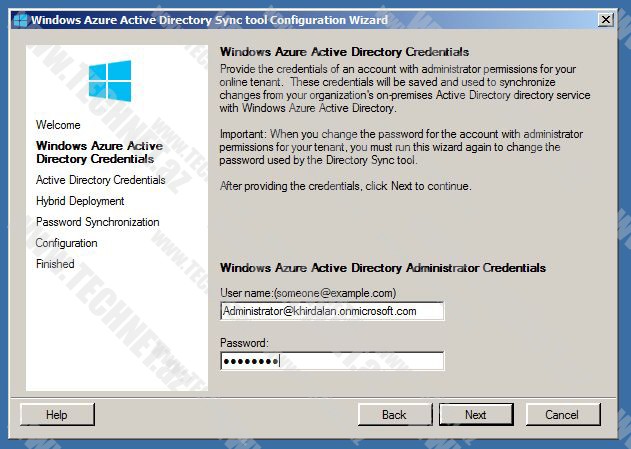Choose the Password Synchronization step
This screenshot has height=449, width=631.
click(x=97, y=222)
